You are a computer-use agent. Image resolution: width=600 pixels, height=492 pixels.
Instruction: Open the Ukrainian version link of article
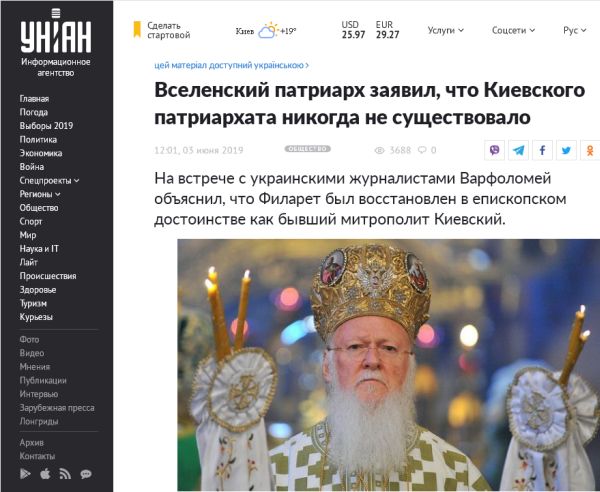[232, 65]
